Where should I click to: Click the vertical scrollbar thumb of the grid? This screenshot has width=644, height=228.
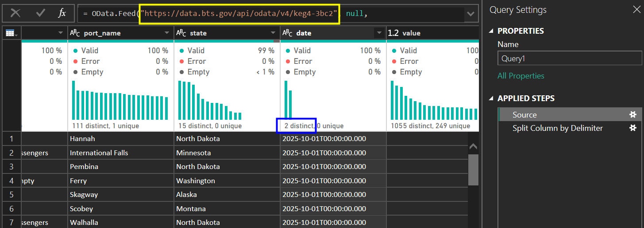coord(473,169)
